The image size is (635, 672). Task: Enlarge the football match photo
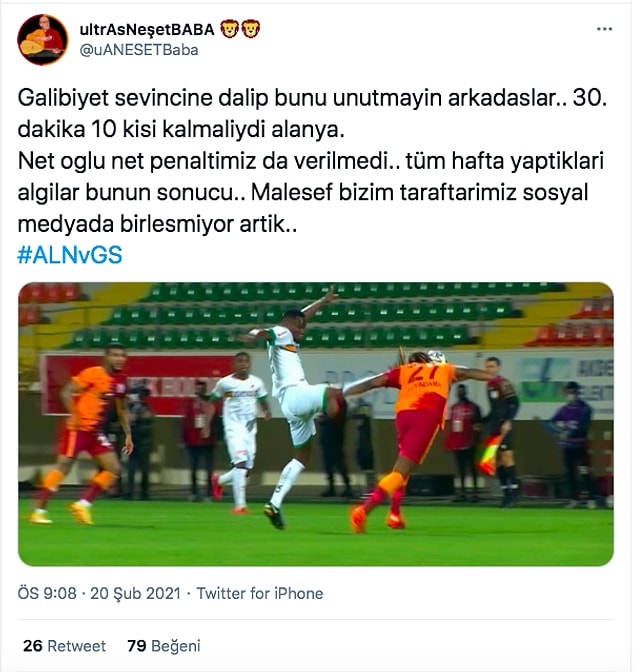(316, 424)
